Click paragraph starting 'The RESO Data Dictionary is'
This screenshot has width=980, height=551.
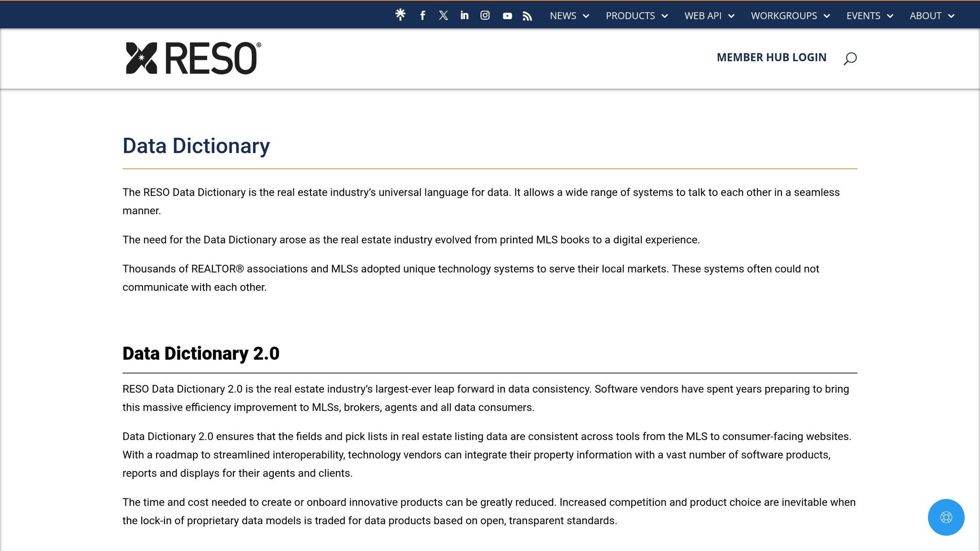coord(481,201)
